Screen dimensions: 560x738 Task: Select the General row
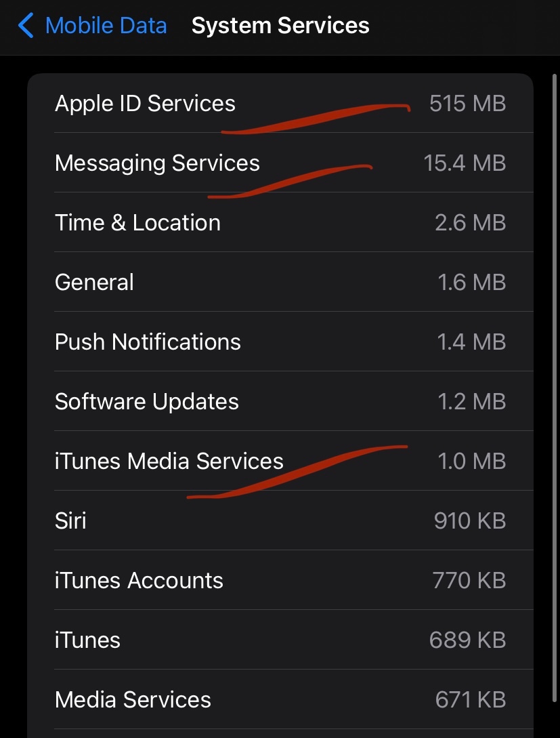coord(94,283)
